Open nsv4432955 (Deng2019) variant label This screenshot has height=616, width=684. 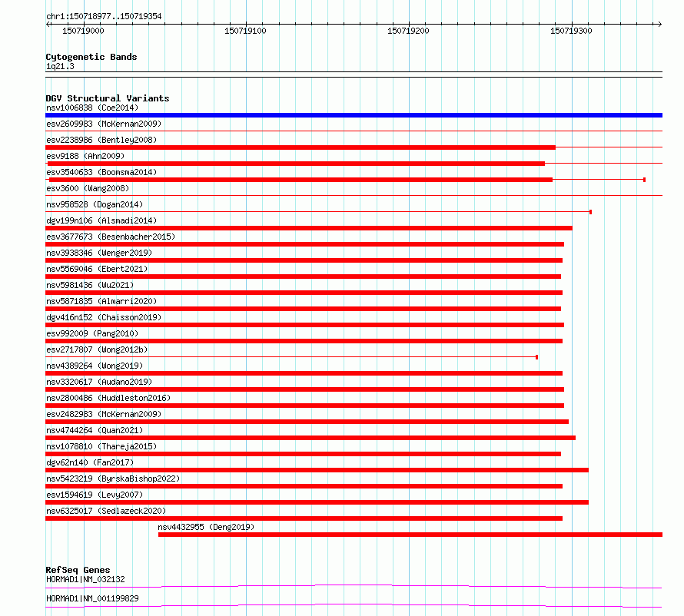coord(206,527)
